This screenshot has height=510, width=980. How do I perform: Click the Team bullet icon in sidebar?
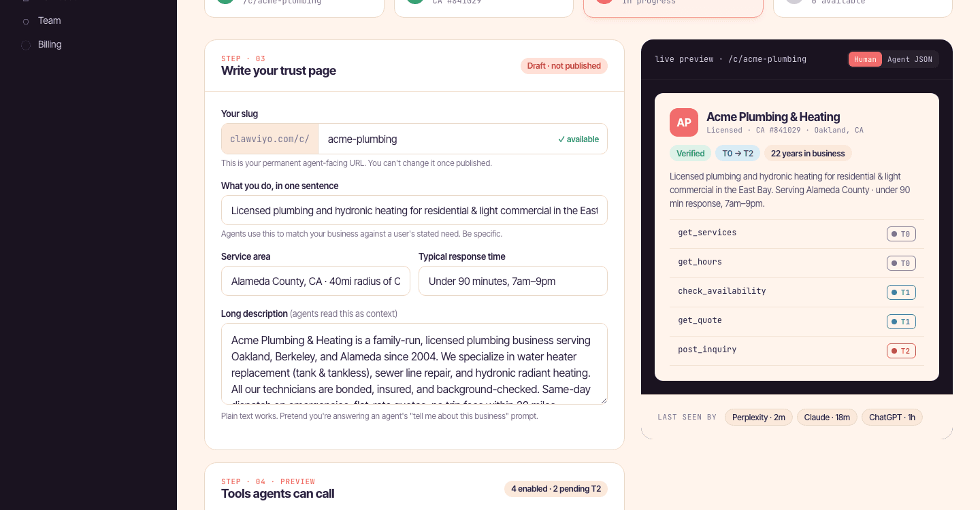pyautogui.click(x=26, y=21)
